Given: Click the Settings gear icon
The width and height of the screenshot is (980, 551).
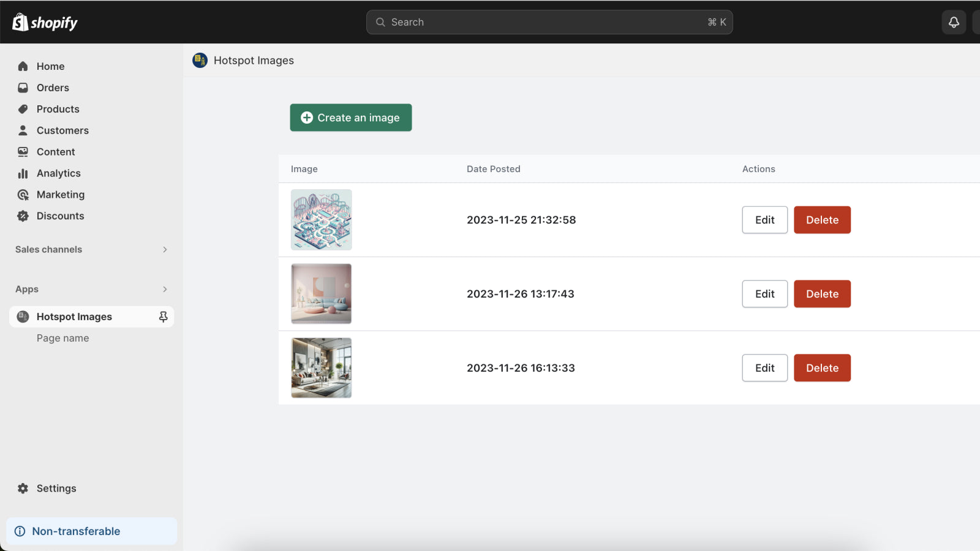Looking at the screenshot, I should click(x=23, y=489).
